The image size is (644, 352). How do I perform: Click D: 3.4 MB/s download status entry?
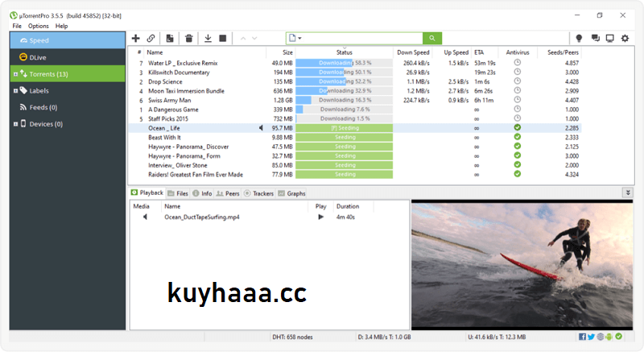click(384, 338)
